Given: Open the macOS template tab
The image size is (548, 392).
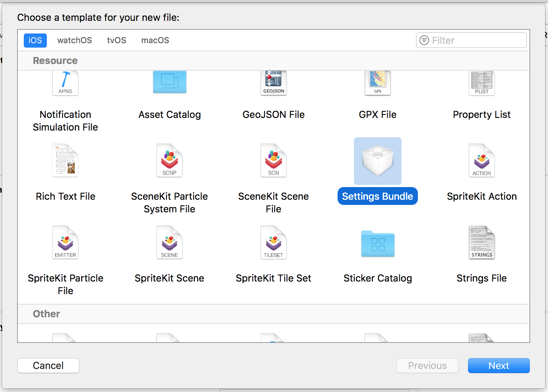Looking at the screenshot, I should point(155,40).
